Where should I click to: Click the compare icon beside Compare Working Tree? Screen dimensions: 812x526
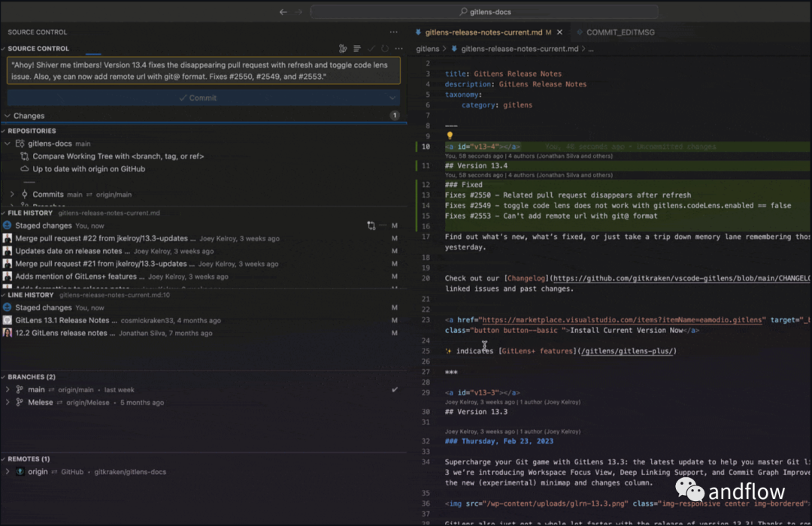24,156
